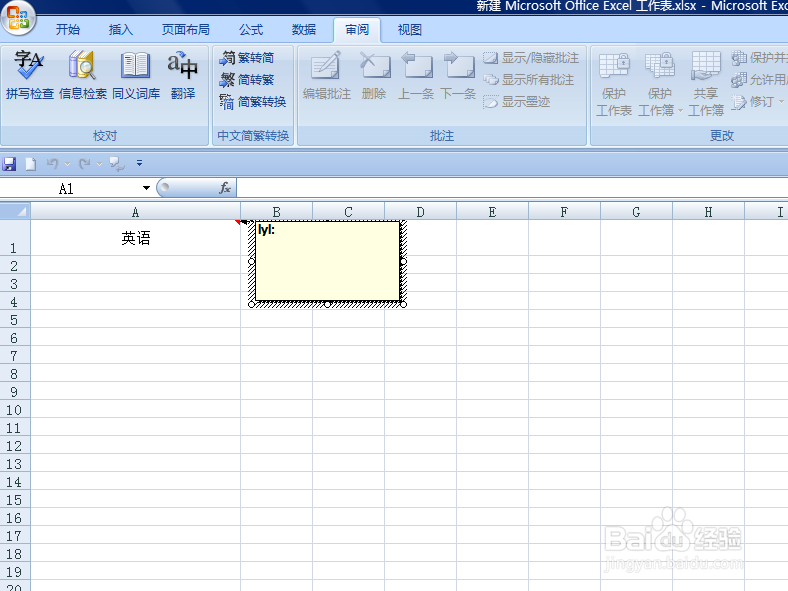The width and height of the screenshot is (788, 591).
Task: Select row 5 header
Action: 14,320
